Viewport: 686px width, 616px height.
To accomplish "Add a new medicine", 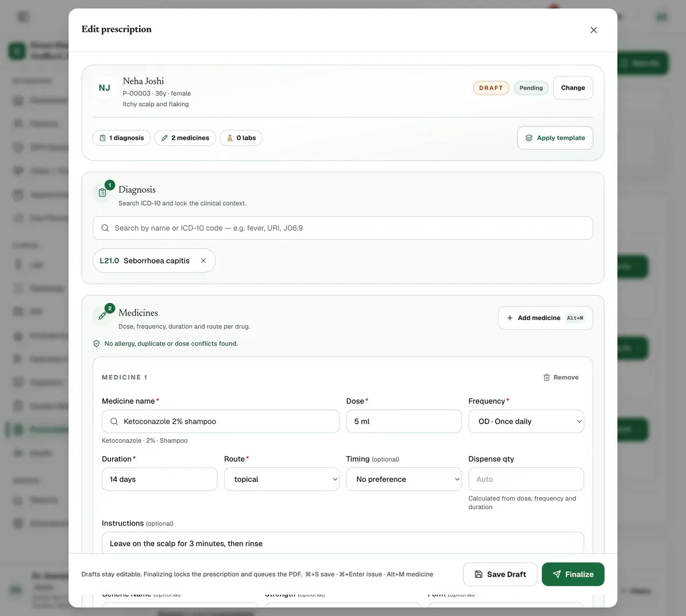I will tap(545, 318).
